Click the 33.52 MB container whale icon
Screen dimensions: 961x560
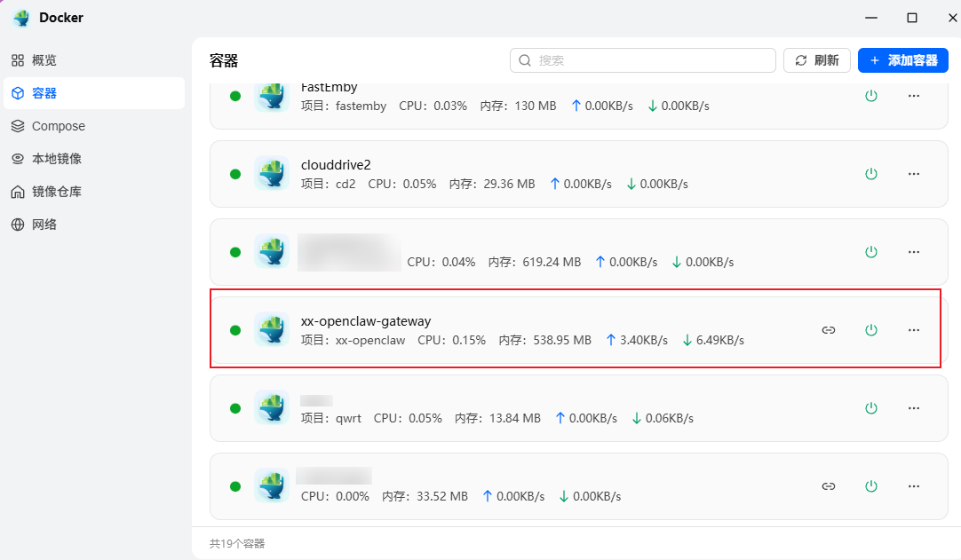pos(272,485)
